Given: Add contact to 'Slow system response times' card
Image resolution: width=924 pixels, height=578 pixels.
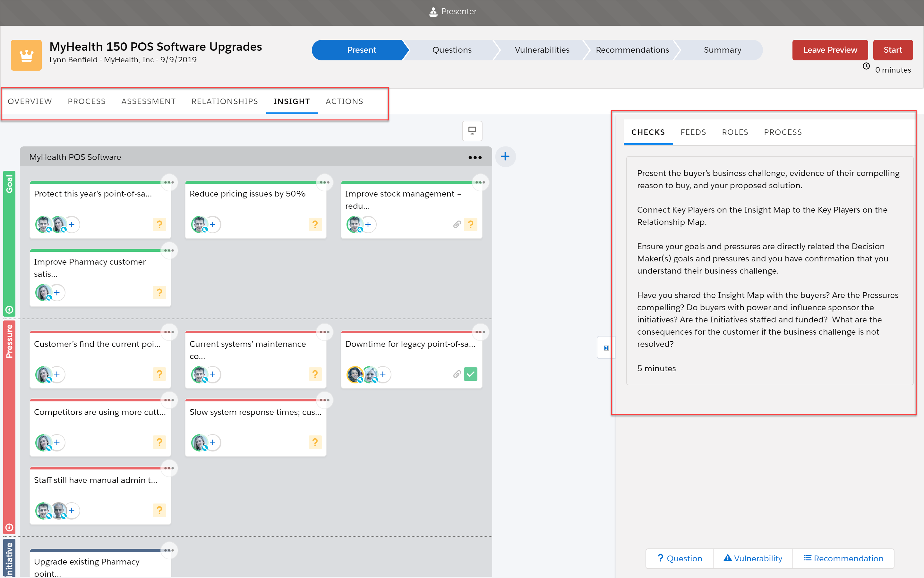Looking at the screenshot, I should coord(212,442).
